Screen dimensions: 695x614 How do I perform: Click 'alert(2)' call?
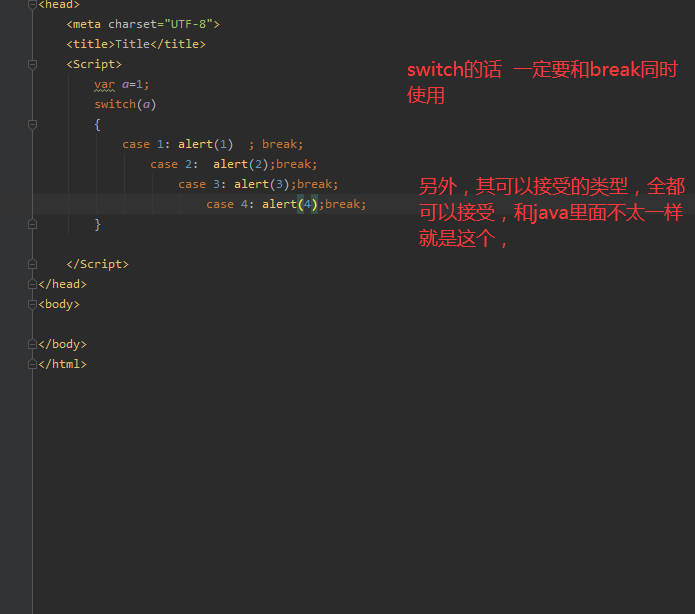pyautogui.click(x=241, y=164)
